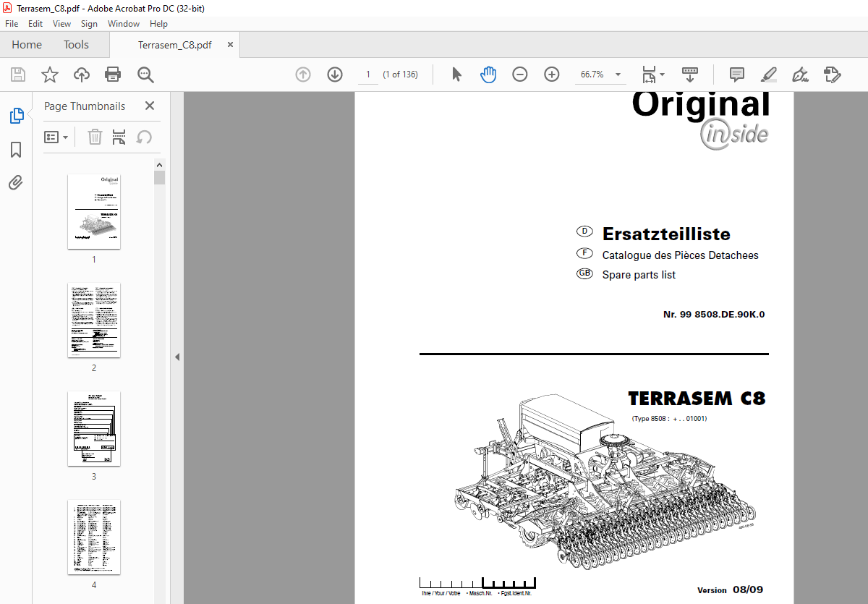Click the insert/extract pages icon
The height and width of the screenshot is (604, 868).
[x=119, y=137]
